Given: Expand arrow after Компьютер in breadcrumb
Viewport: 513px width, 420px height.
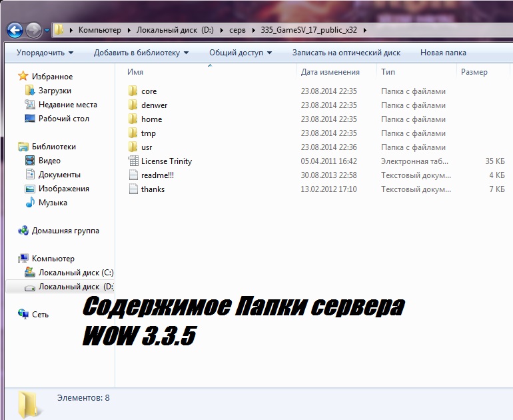Looking at the screenshot, I should (129, 31).
